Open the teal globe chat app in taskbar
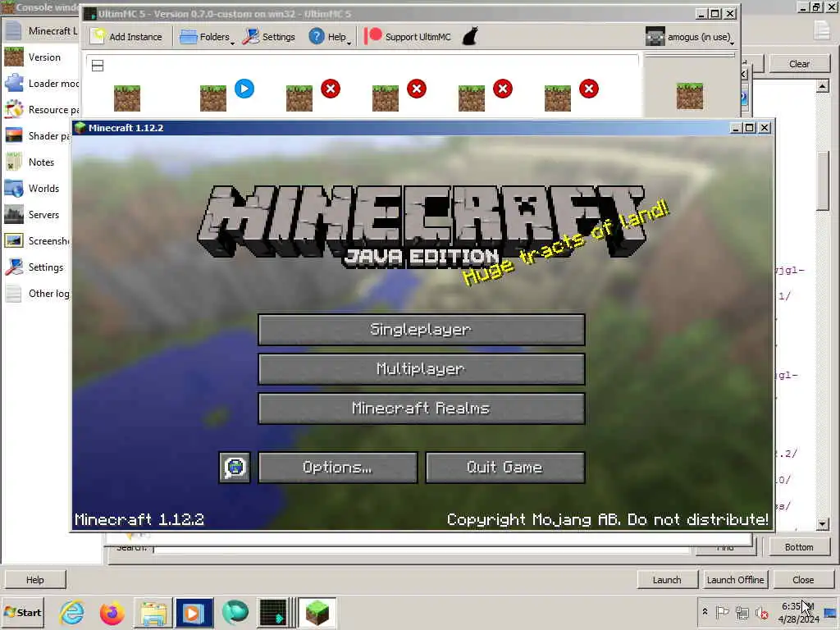The image size is (840, 630). coord(235,613)
